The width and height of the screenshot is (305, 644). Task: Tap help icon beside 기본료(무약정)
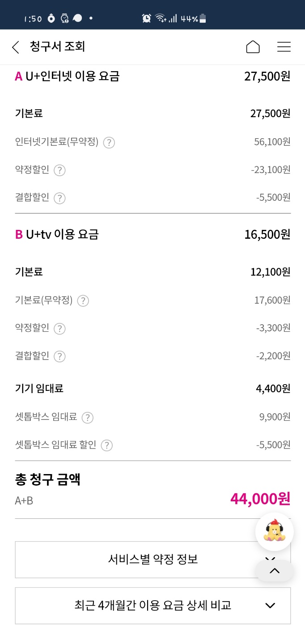pyautogui.click(x=83, y=301)
